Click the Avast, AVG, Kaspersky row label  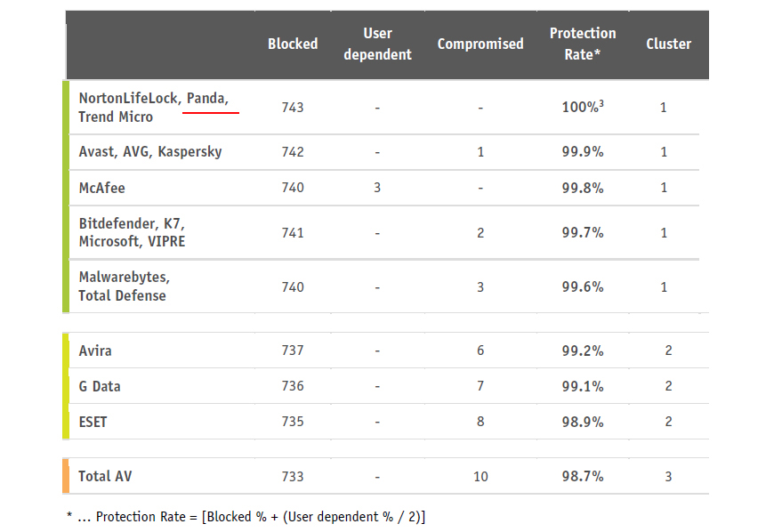click(x=150, y=151)
